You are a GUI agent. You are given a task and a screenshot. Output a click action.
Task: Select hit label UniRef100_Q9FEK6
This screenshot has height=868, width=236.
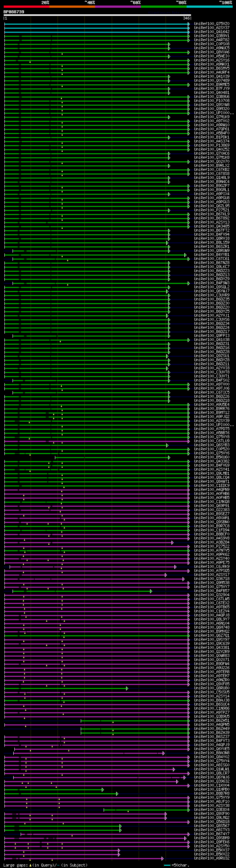[212, 842]
